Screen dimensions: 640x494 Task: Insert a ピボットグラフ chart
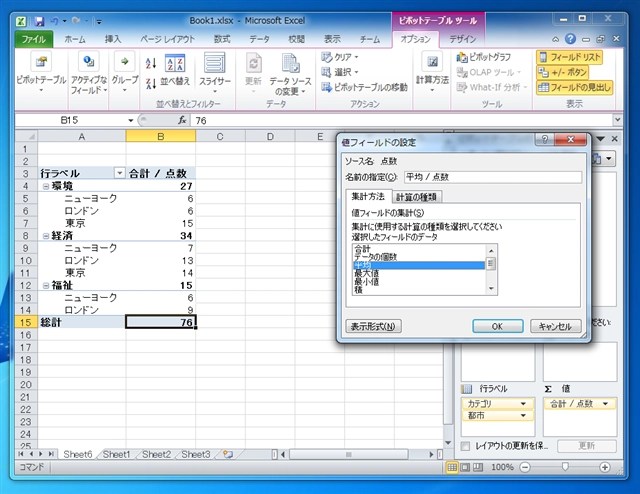coord(484,57)
